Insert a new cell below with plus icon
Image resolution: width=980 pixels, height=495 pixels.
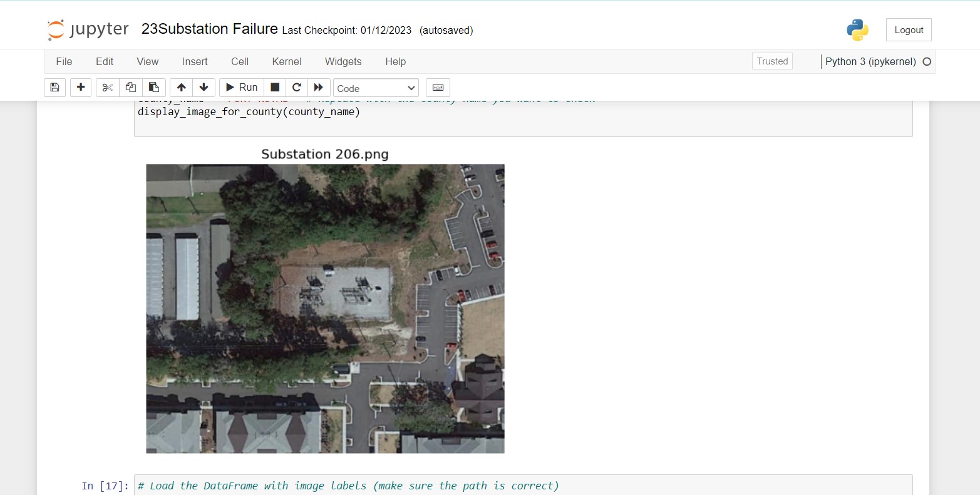pyautogui.click(x=81, y=88)
